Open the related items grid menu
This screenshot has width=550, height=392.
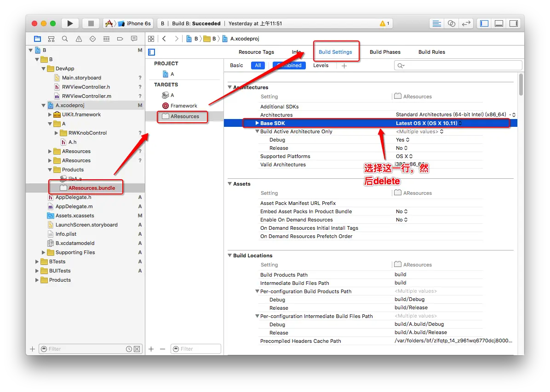coord(151,39)
